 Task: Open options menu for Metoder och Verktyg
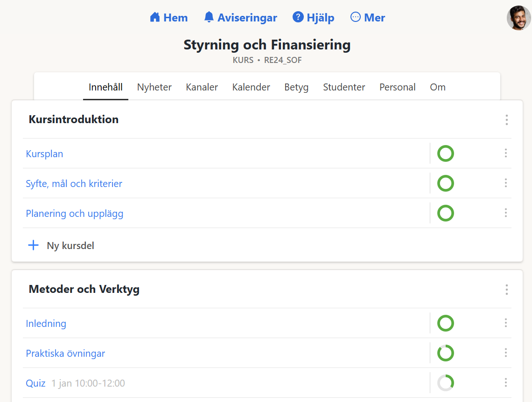506,290
